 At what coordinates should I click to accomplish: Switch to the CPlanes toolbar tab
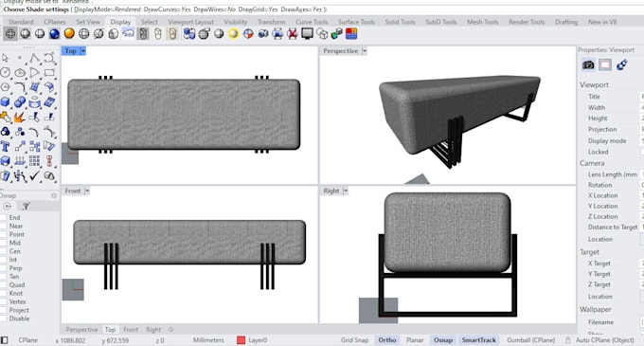55,22
